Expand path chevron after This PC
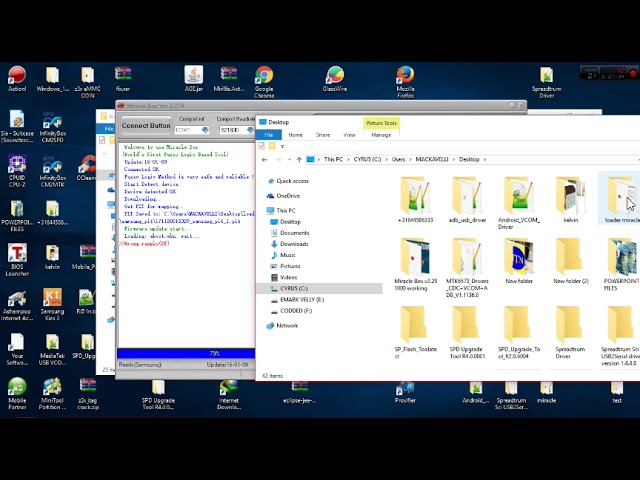The image size is (640, 480). [x=349, y=160]
